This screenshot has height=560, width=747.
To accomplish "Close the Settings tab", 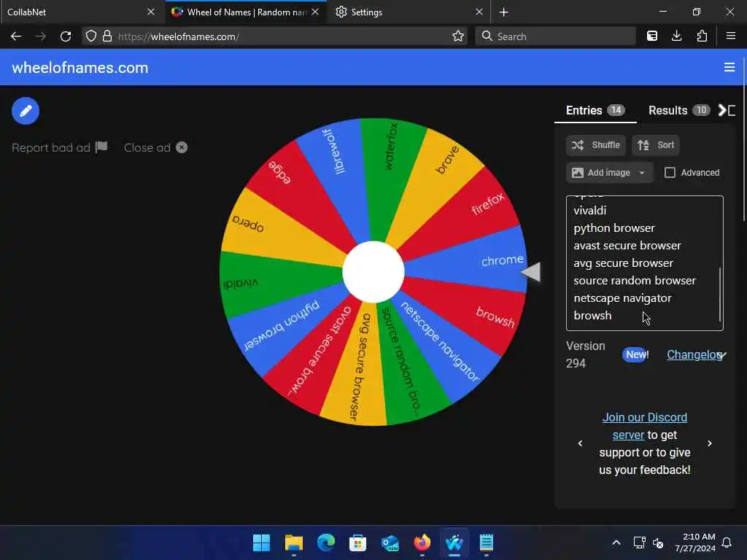I will [479, 12].
